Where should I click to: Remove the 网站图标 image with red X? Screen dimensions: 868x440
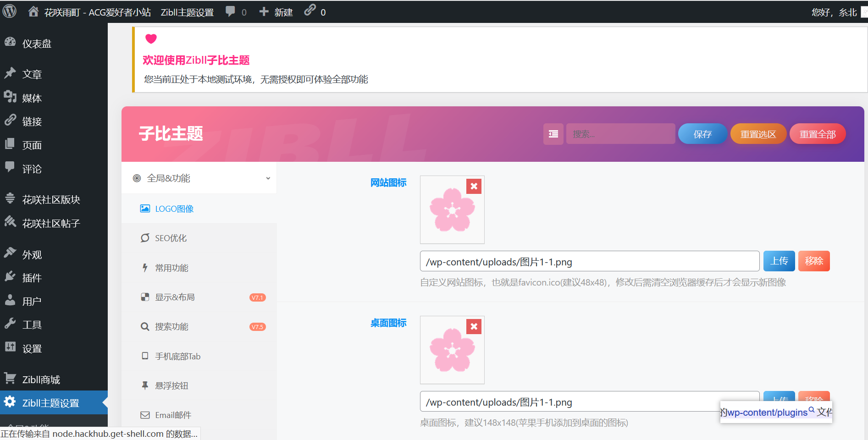coord(474,186)
